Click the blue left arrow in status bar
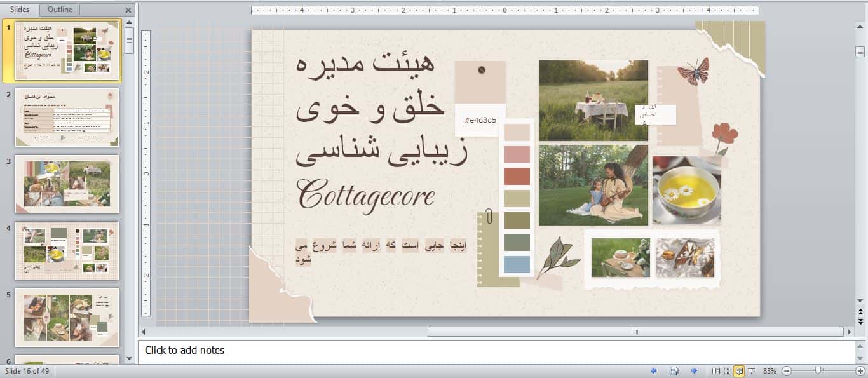This screenshot has height=378, width=868. [x=654, y=371]
